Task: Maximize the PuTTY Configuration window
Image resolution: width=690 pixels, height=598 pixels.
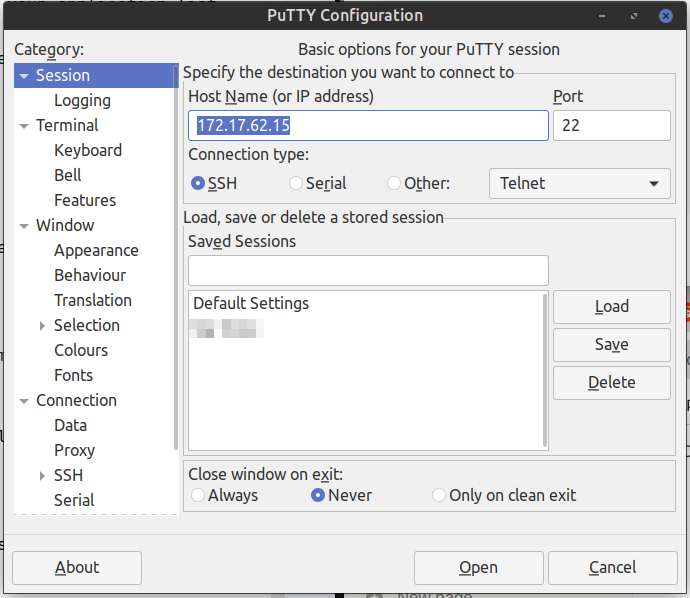Action: 634,16
